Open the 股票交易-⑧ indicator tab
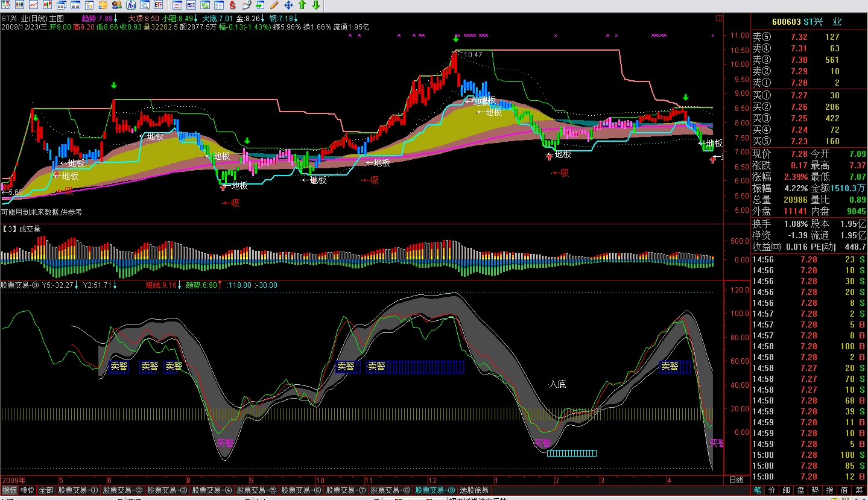868x500 pixels. pos(391,490)
